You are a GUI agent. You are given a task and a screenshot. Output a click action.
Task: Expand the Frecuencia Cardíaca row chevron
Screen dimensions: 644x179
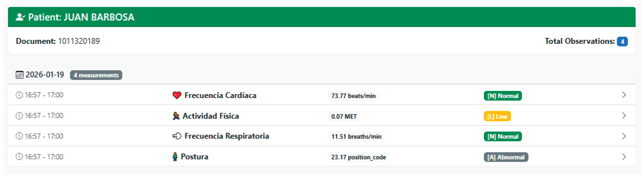[x=624, y=95]
